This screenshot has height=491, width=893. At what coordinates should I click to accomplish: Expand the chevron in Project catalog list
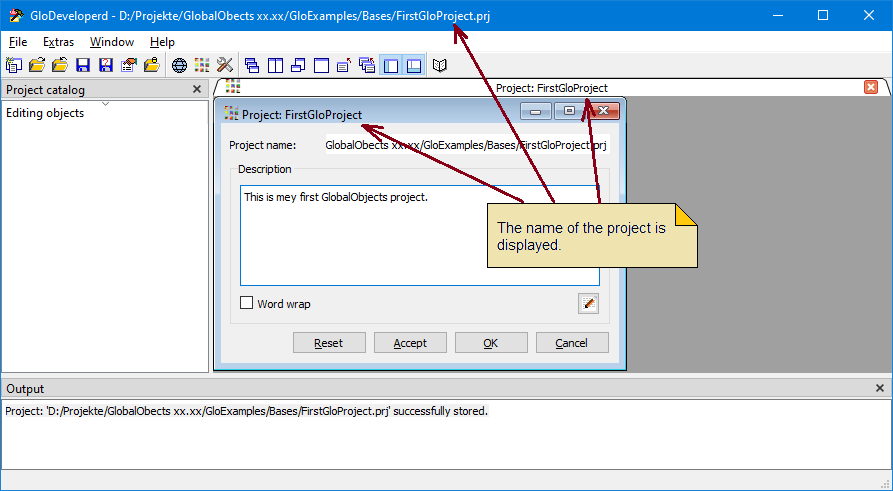pos(105,104)
